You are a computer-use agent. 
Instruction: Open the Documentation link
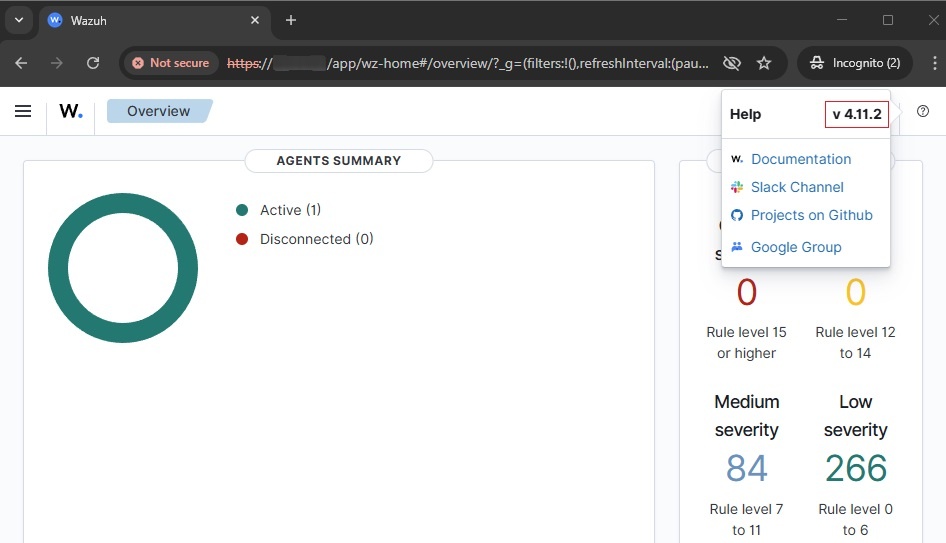[x=801, y=159]
